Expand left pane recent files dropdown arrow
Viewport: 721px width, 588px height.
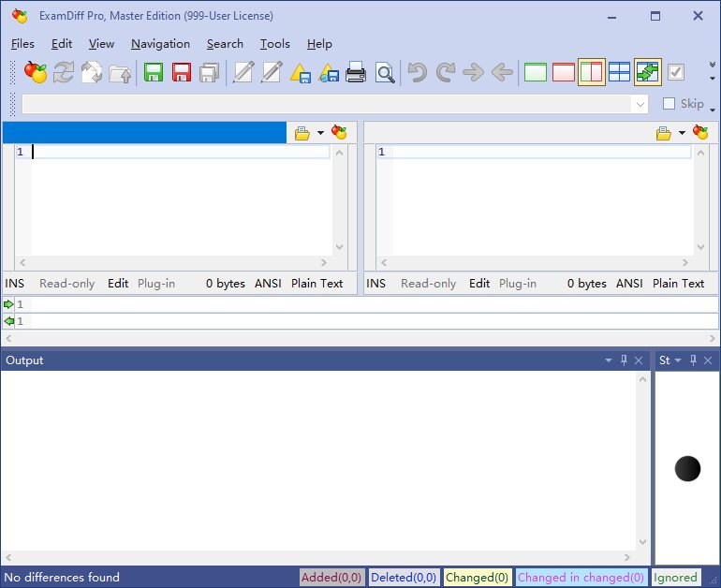[320, 133]
